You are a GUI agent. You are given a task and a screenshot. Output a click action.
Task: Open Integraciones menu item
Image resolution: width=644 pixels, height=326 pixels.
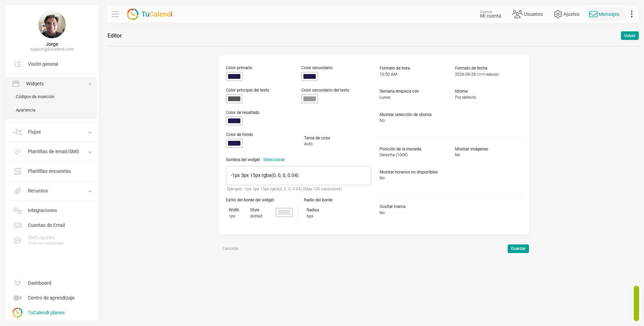click(x=42, y=210)
